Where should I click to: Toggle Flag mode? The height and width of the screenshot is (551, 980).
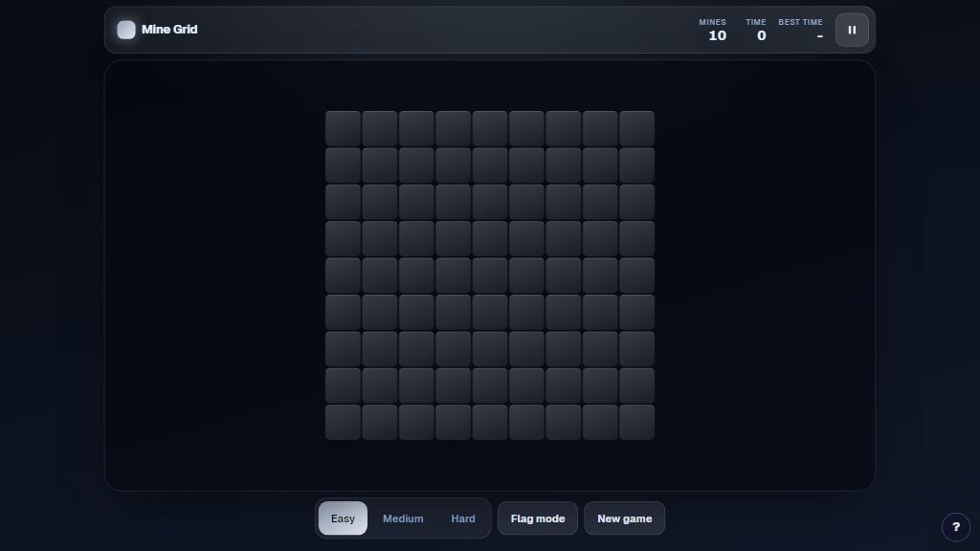(x=538, y=518)
